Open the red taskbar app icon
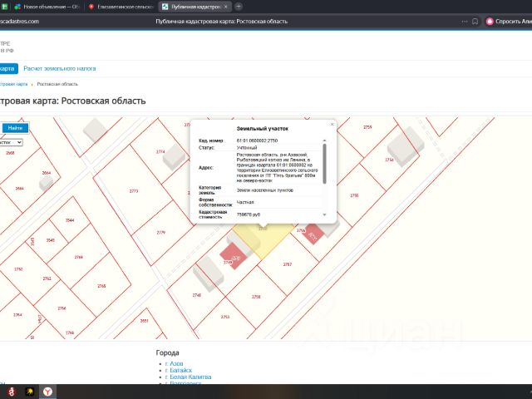 11,392
